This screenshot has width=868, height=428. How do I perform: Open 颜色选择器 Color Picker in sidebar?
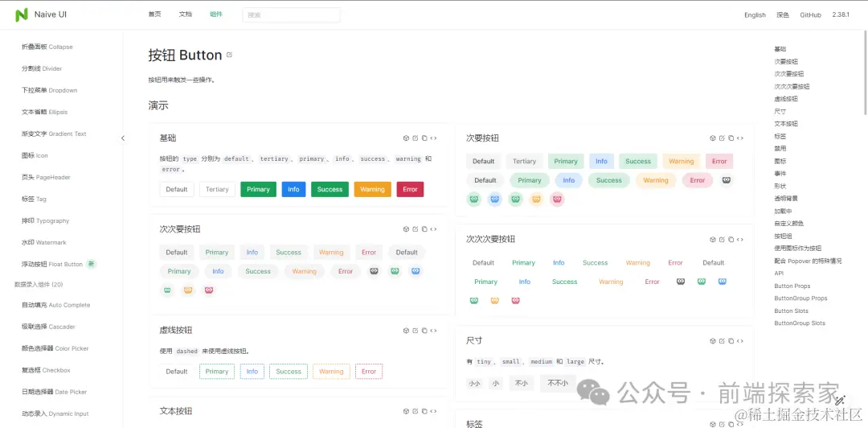click(55, 348)
